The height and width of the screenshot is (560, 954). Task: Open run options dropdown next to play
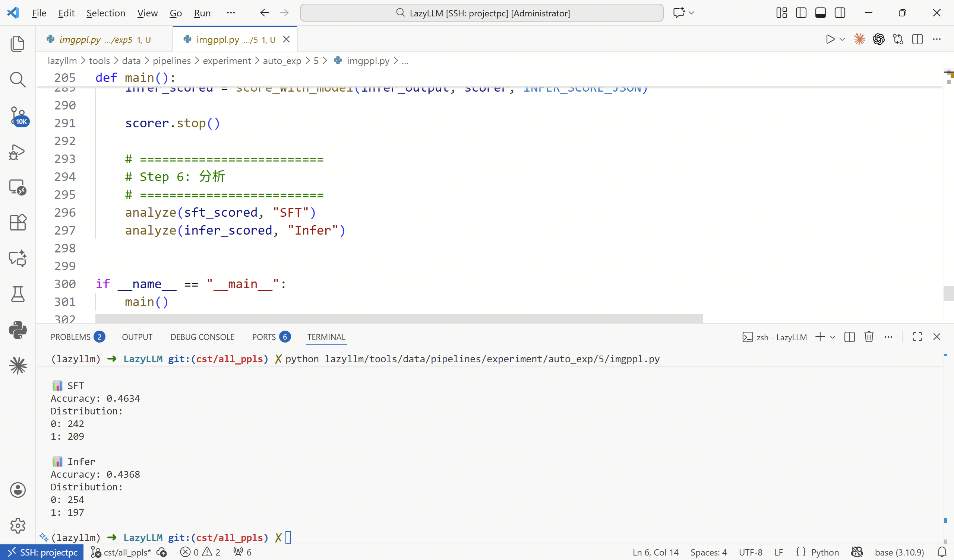pos(842,39)
